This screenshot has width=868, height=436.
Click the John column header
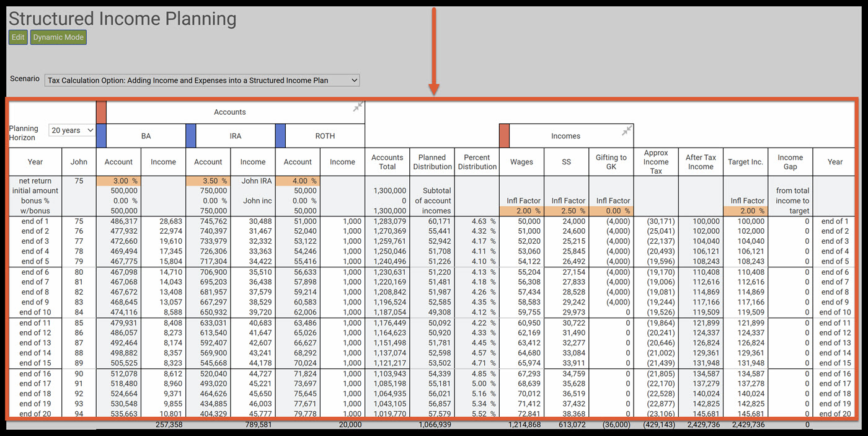[79, 162]
